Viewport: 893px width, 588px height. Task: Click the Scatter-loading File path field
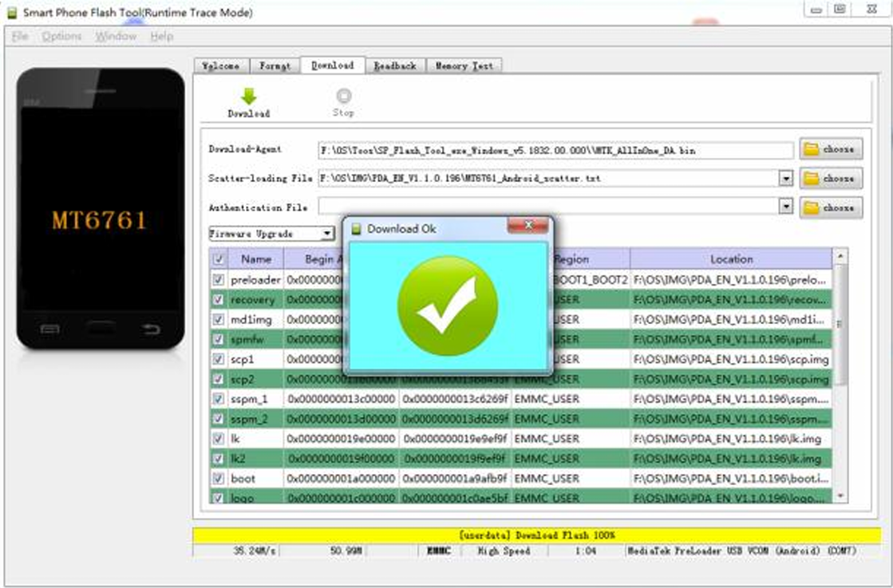coord(548,178)
